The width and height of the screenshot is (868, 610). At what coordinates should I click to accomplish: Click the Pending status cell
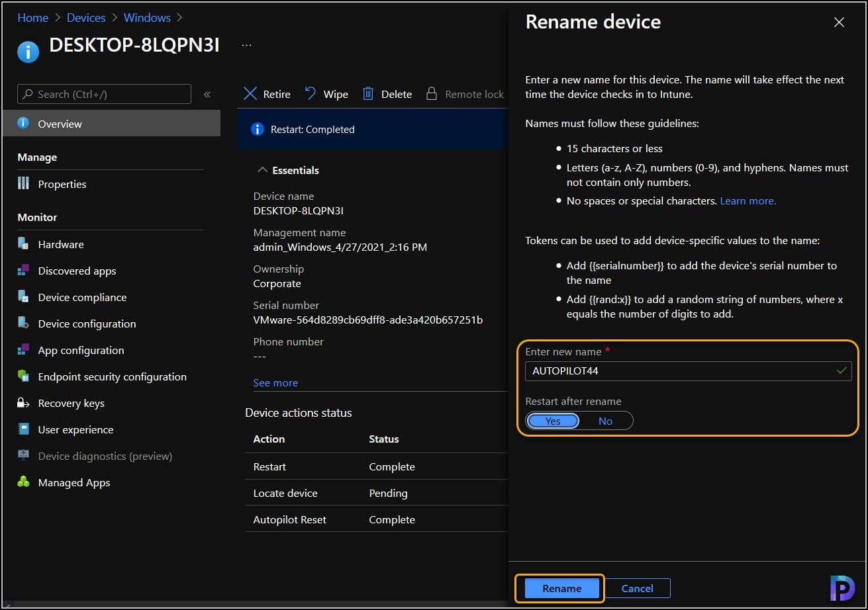click(x=388, y=493)
